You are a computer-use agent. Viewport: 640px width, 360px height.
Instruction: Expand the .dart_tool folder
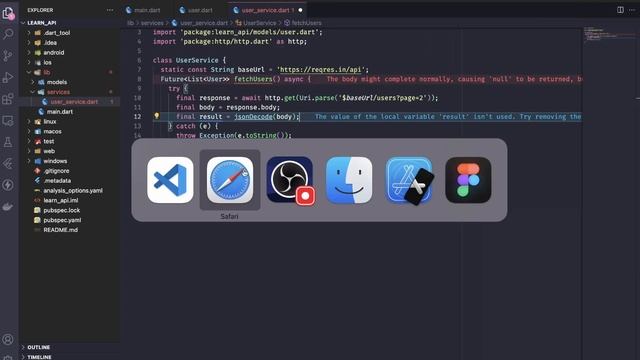57,33
